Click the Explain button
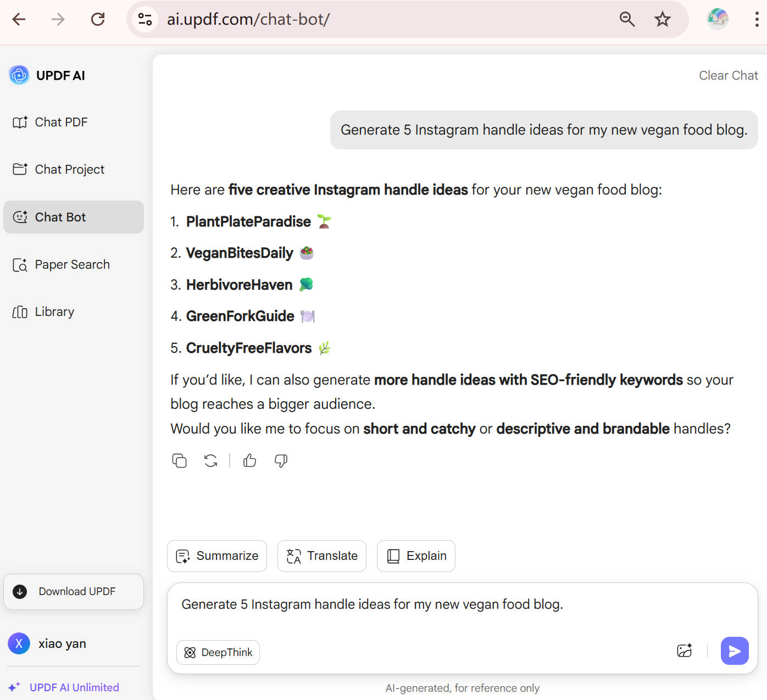This screenshot has width=767, height=700. pyautogui.click(x=416, y=556)
